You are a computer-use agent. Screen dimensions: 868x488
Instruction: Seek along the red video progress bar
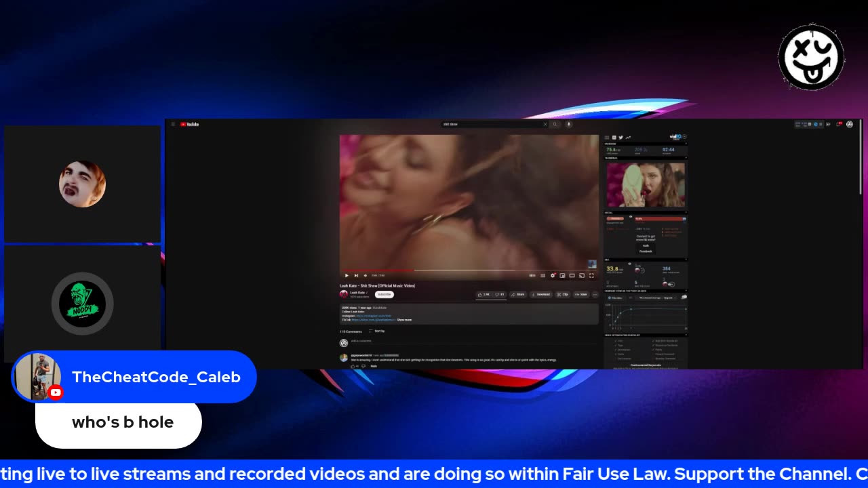[469, 270]
